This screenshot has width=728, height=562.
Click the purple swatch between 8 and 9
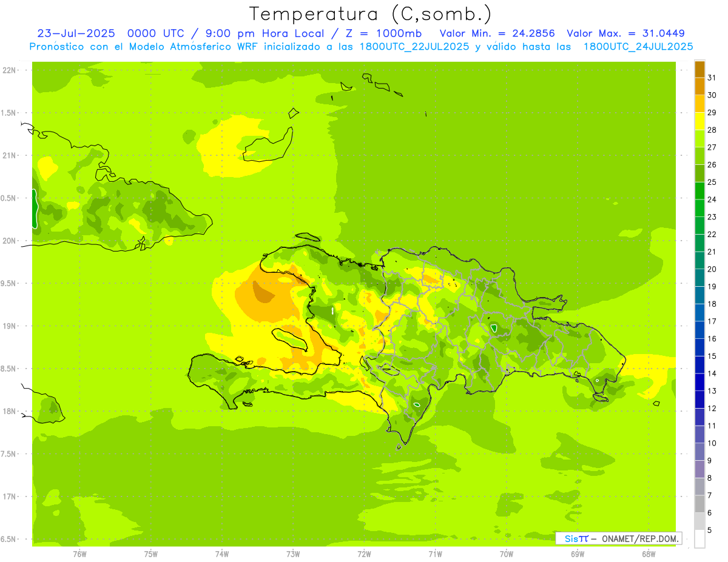tap(699, 469)
